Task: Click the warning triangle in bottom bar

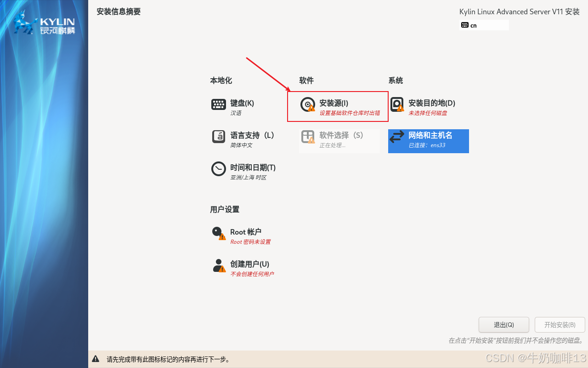Action: tap(96, 359)
